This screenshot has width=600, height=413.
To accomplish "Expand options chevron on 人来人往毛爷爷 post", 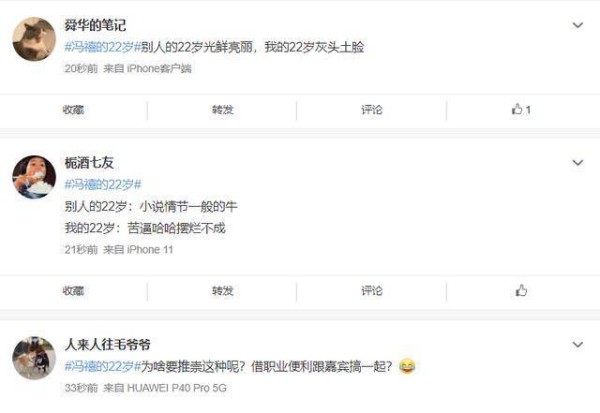I will [x=577, y=344].
